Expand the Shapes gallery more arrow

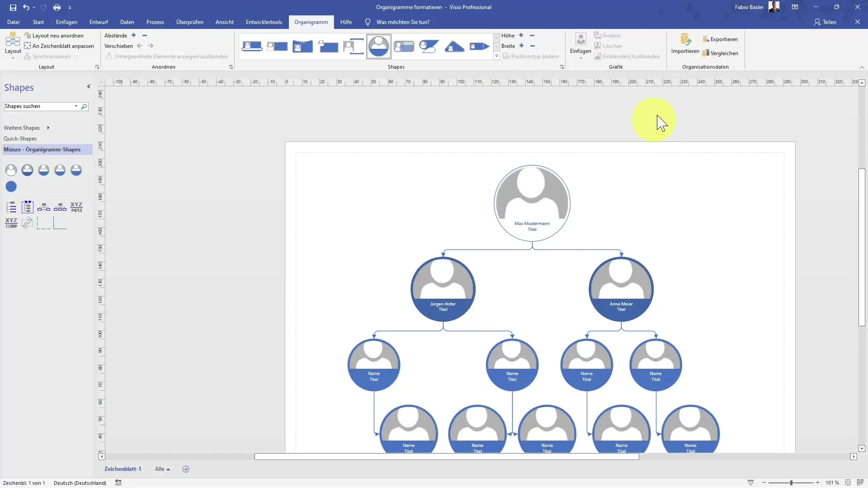coord(496,56)
